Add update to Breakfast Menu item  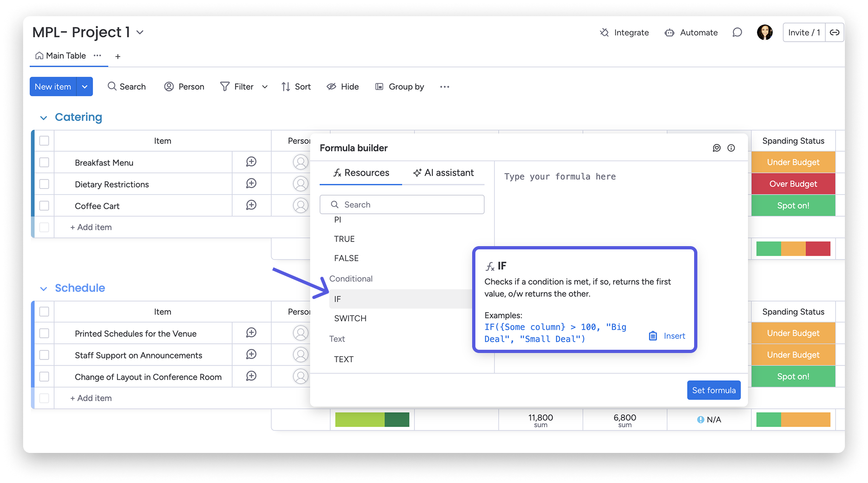tap(251, 162)
